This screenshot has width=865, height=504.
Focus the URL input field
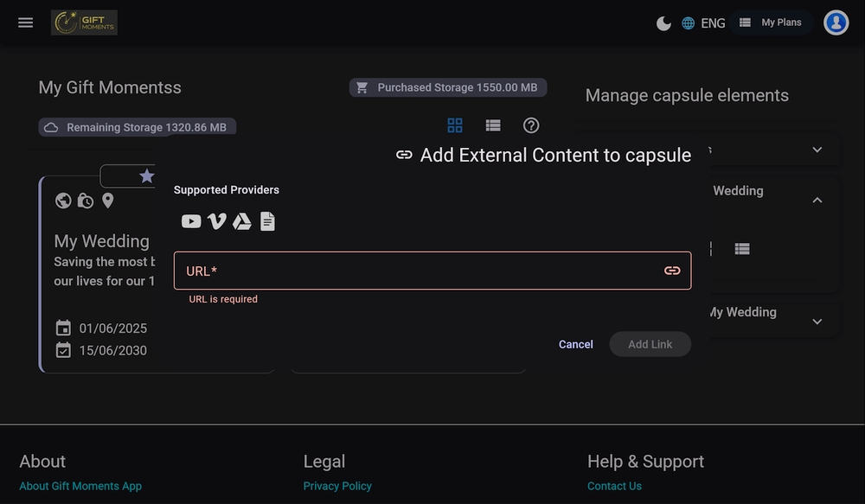click(415, 271)
